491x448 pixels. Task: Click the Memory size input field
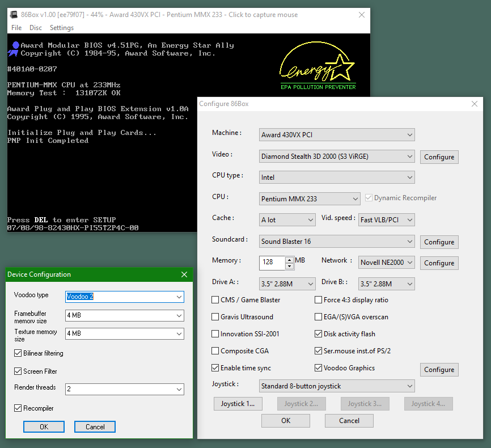[272, 263]
